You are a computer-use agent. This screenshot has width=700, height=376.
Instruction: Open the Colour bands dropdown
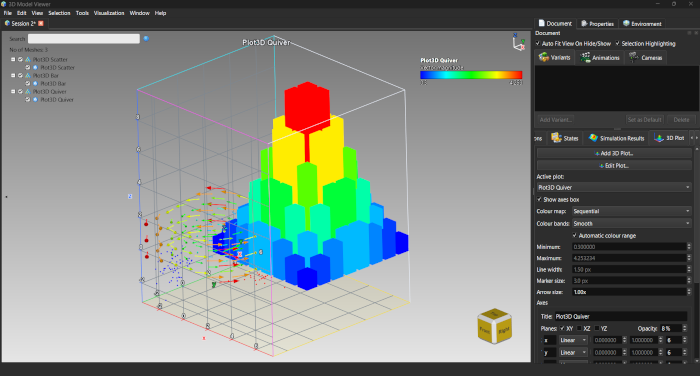pos(632,223)
